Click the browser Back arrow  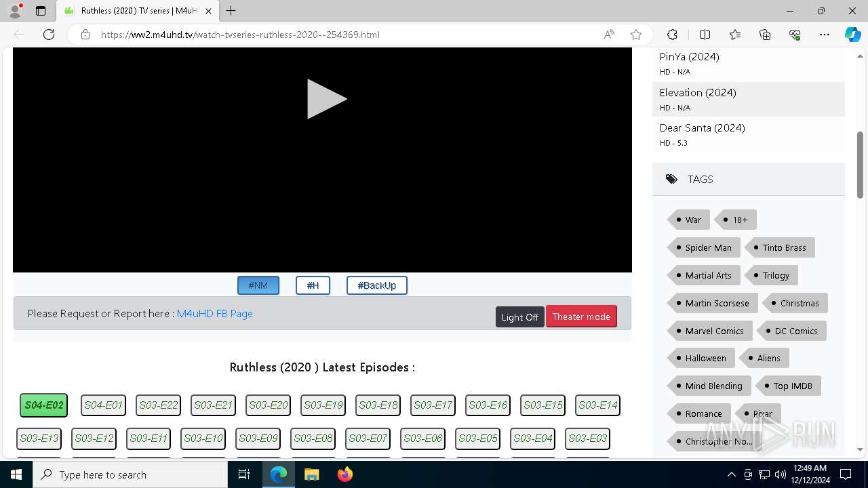[x=19, y=35]
